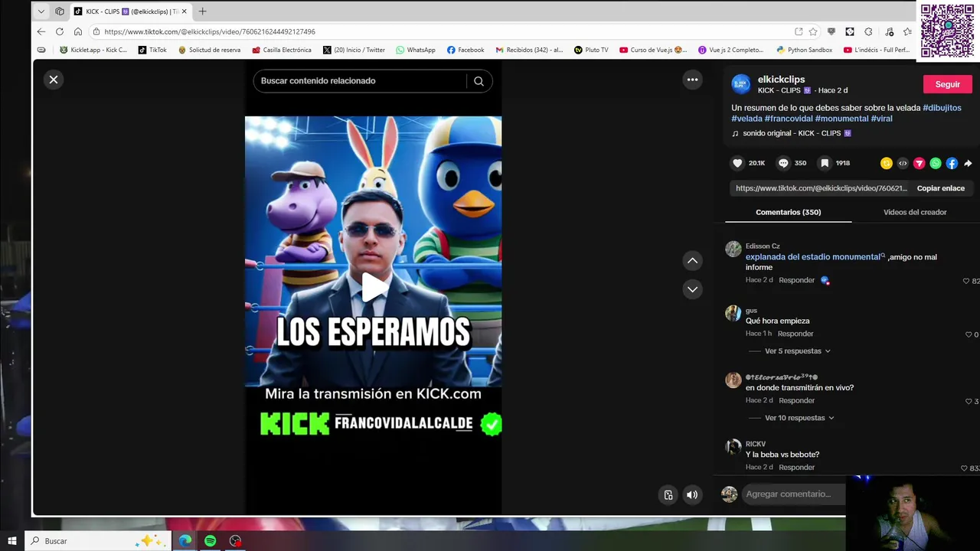Open Kicklet.app bookmark

coord(93,50)
